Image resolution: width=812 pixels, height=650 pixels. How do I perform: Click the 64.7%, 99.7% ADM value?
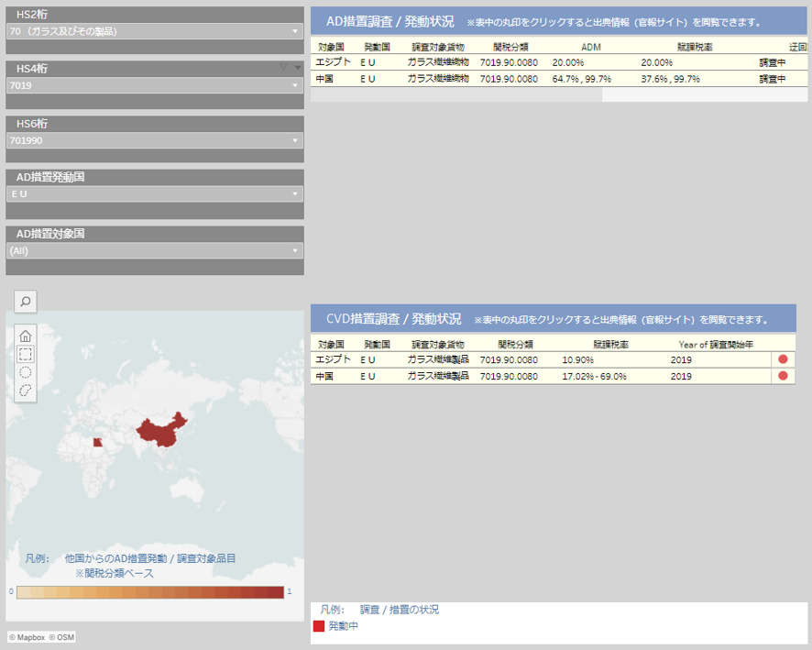(582, 79)
